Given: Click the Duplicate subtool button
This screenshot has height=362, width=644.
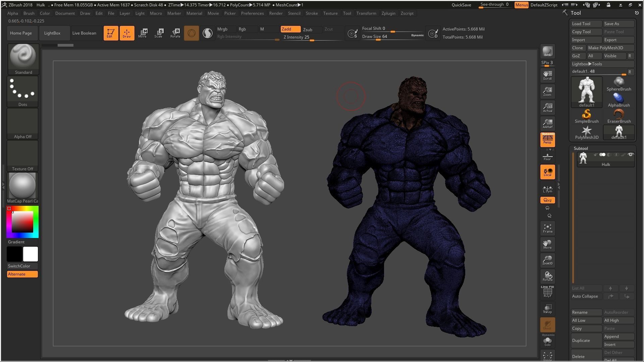Looking at the screenshot, I should pos(586,340).
